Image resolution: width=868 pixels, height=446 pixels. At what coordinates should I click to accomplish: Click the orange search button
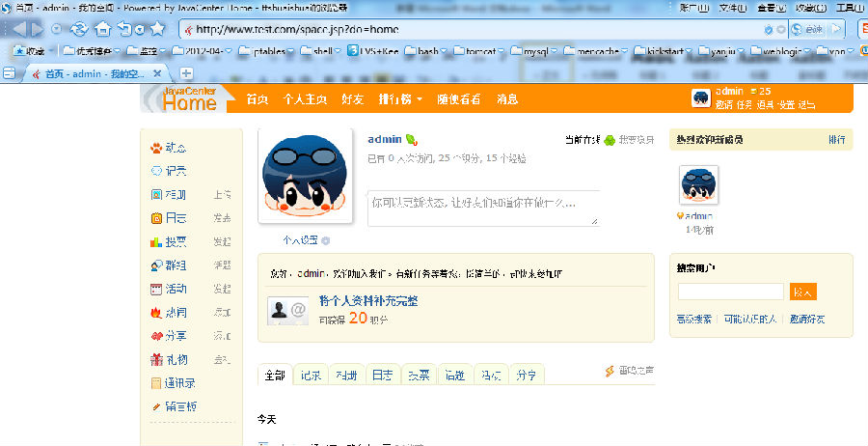[x=802, y=292]
